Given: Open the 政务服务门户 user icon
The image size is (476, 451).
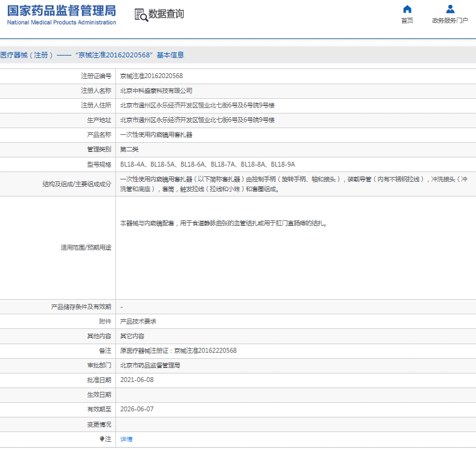Looking at the screenshot, I should pos(450,9).
